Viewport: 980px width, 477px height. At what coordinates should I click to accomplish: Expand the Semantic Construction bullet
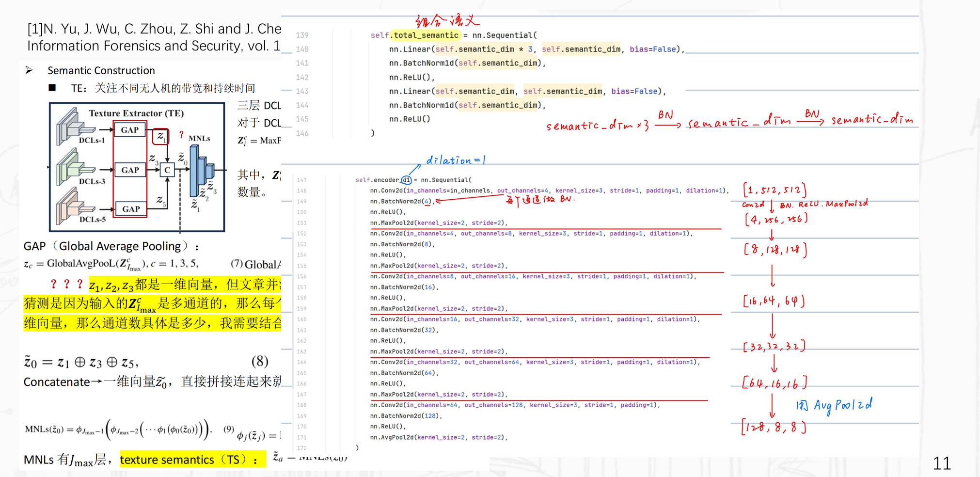pyautogui.click(x=101, y=70)
